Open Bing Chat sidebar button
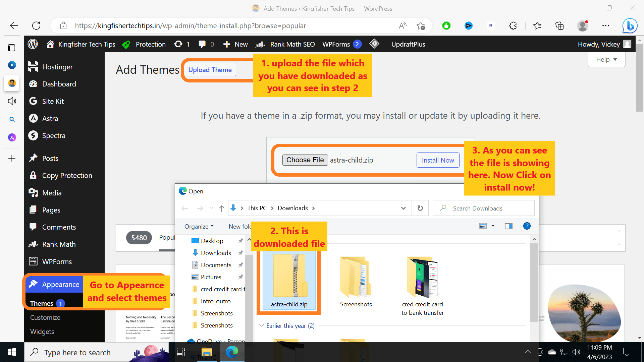This screenshot has height=362, width=644. pyautogui.click(x=630, y=25)
